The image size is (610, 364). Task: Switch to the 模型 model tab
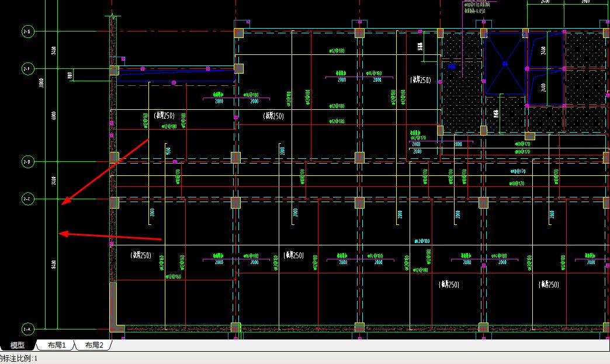click(x=18, y=345)
